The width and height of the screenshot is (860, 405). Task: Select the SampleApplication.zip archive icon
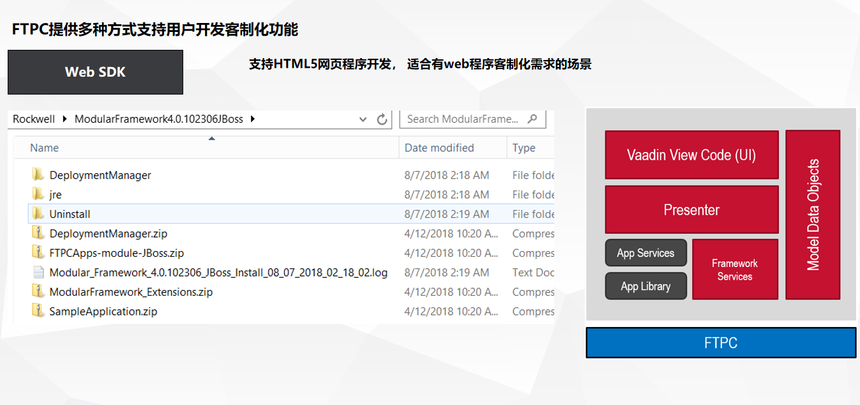(x=38, y=311)
